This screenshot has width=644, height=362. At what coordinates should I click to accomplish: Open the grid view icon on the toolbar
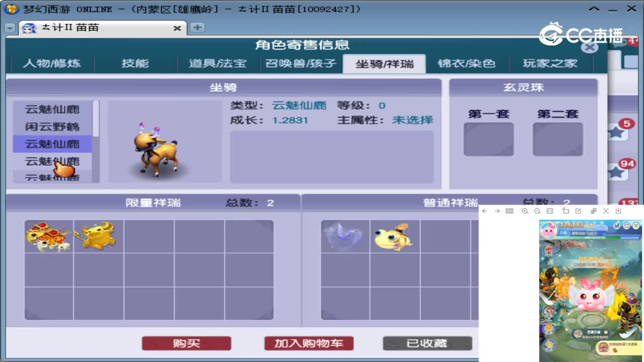pyautogui.click(x=509, y=211)
